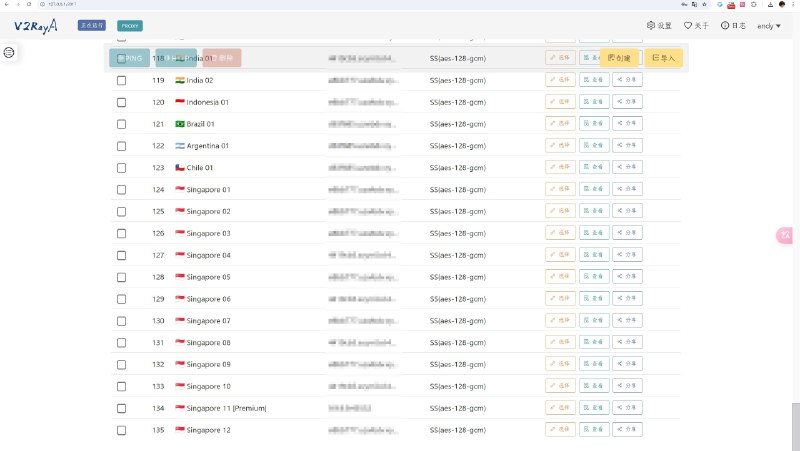Click the green PROXY mode tag
800x451 pixels.
(x=129, y=25)
